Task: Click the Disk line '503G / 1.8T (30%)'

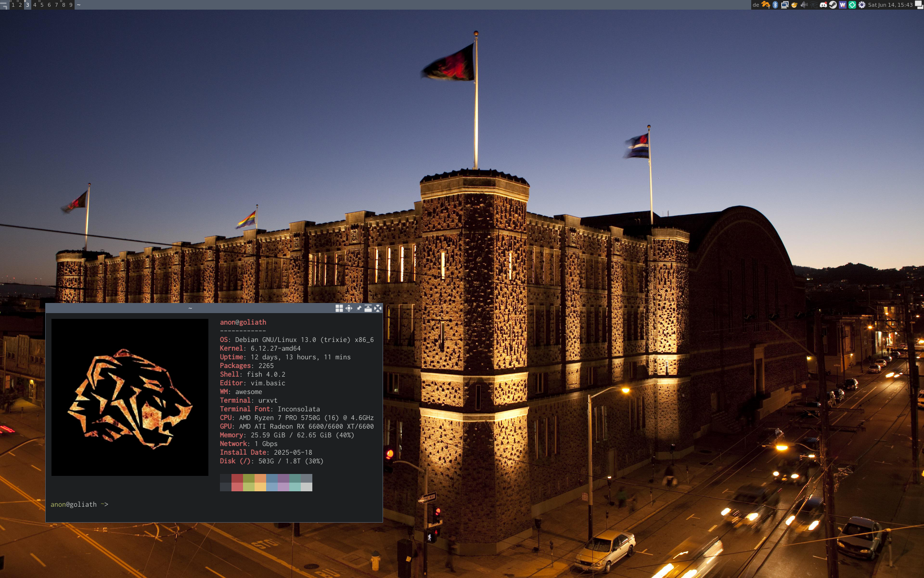Action: click(272, 461)
